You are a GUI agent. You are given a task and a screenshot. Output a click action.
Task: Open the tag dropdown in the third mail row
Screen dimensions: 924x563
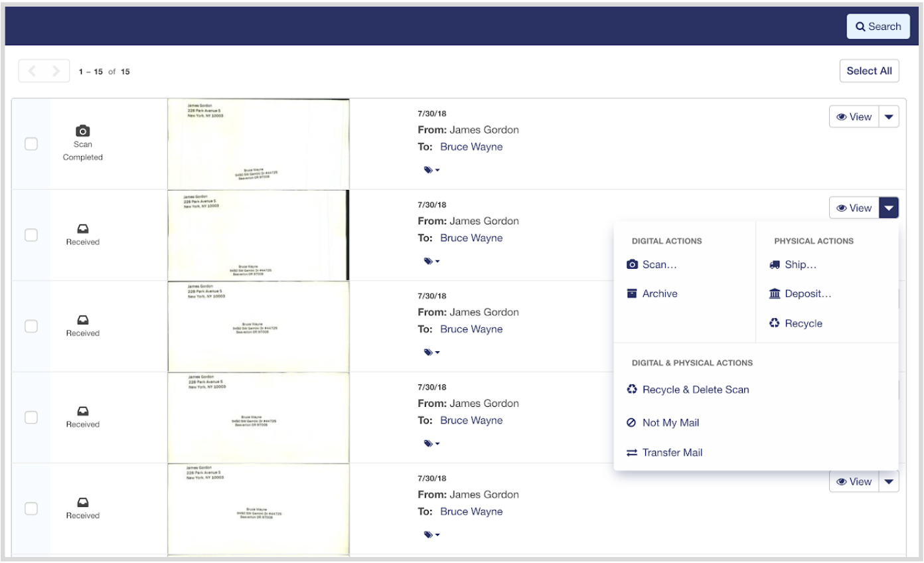coord(431,353)
